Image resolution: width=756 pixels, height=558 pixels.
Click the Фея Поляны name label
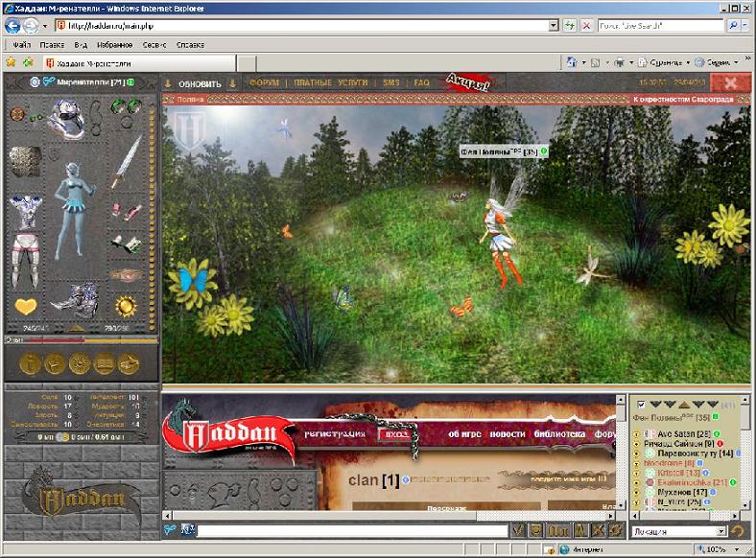point(504,151)
